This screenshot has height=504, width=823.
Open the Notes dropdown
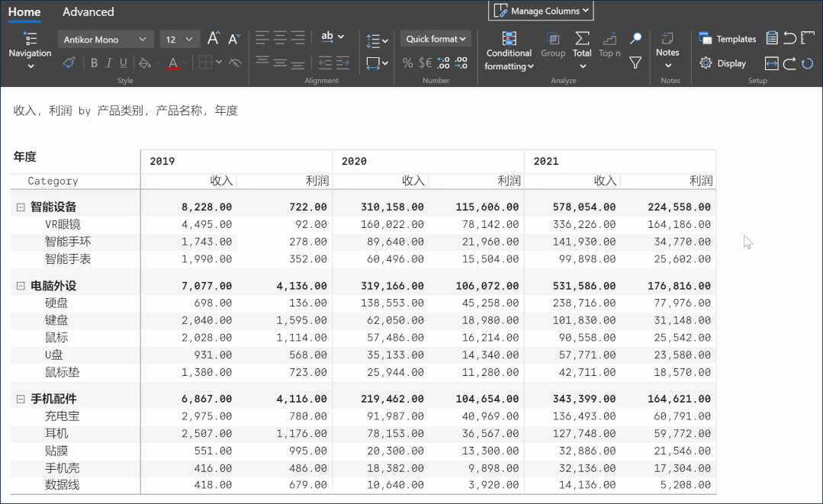667,51
